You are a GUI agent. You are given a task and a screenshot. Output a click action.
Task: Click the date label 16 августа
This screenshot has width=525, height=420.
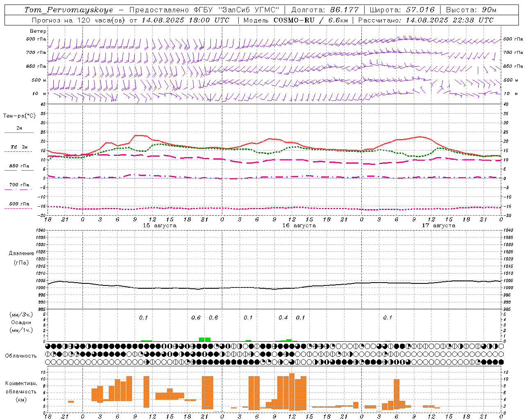coord(299,226)
